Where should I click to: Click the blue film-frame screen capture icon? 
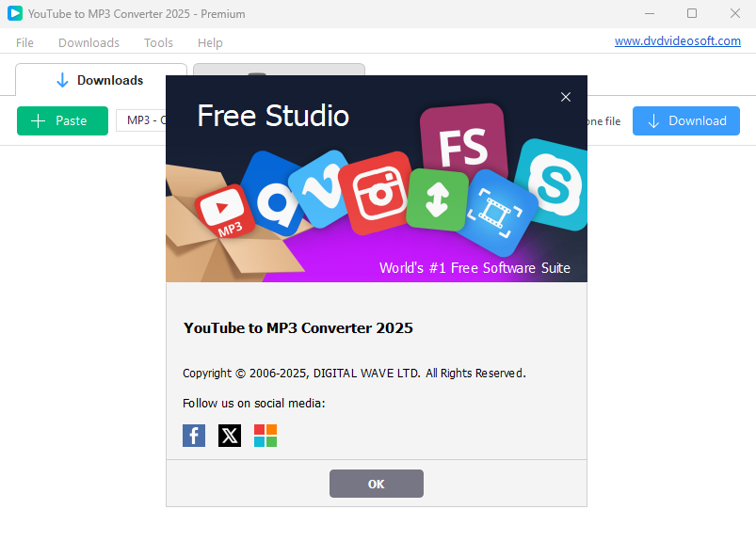click(495, 213)
